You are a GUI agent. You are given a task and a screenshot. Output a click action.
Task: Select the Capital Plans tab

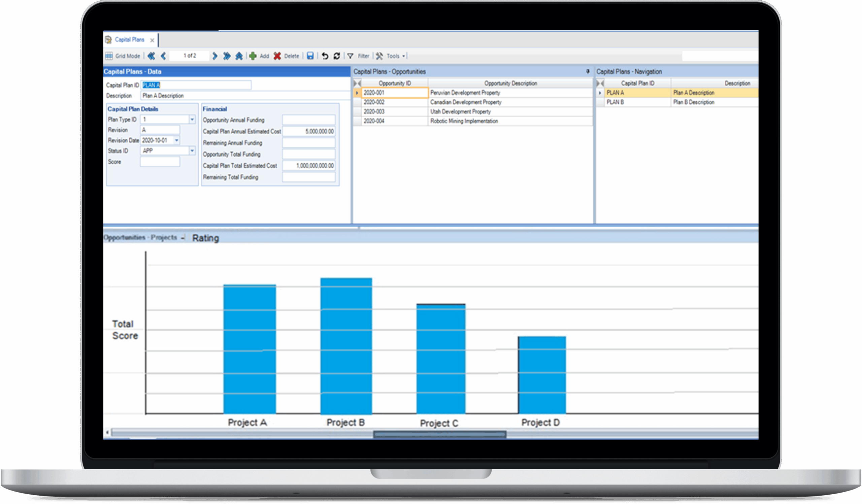click(x=129, y=40)
